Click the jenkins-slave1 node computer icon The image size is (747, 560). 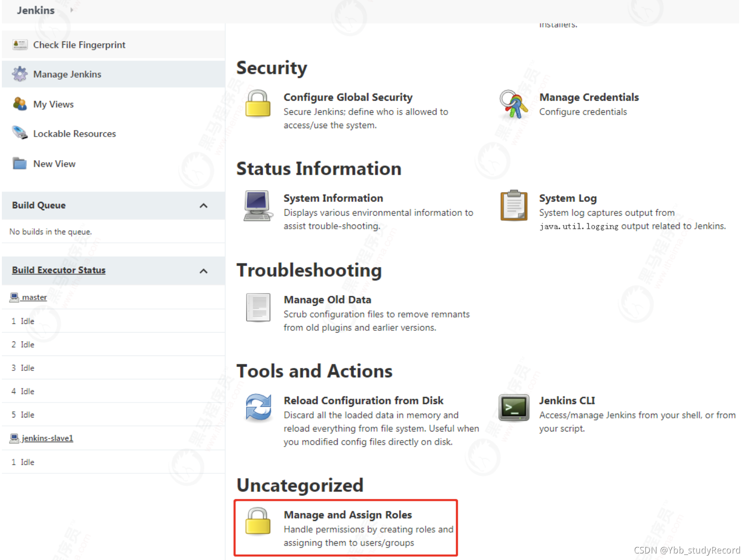14,438
